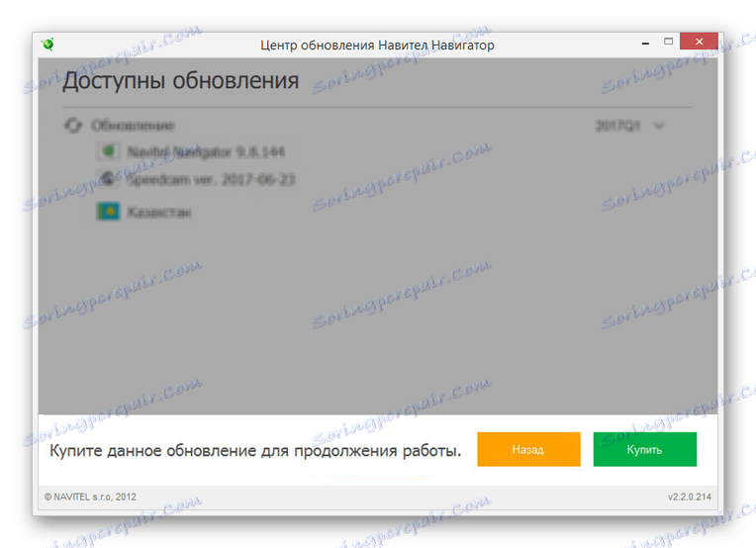Viewport: 756px width, 548px height.
Task: Click the orange Назад button
Action: point(528,449)
